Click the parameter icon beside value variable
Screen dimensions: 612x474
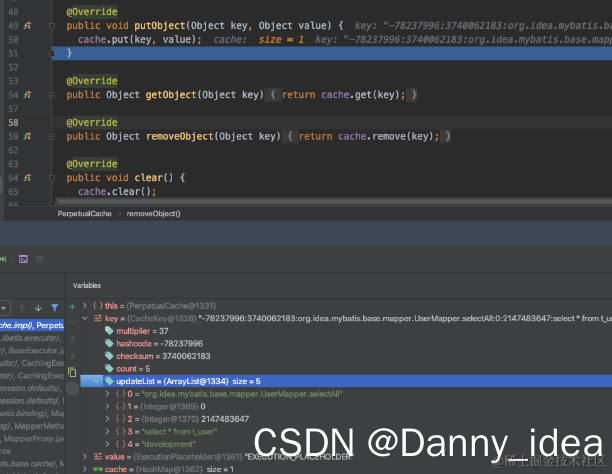[x=98, y=456]
